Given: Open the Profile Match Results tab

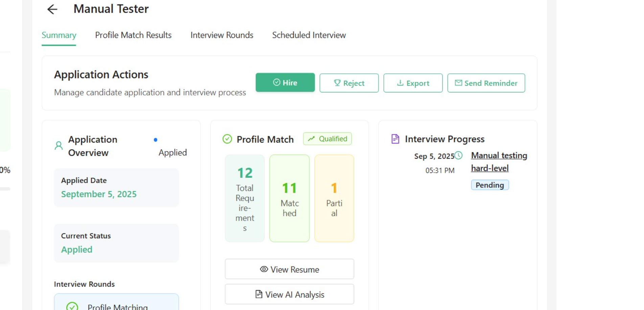Looking at the screenshot, I should tap(133, 35).
